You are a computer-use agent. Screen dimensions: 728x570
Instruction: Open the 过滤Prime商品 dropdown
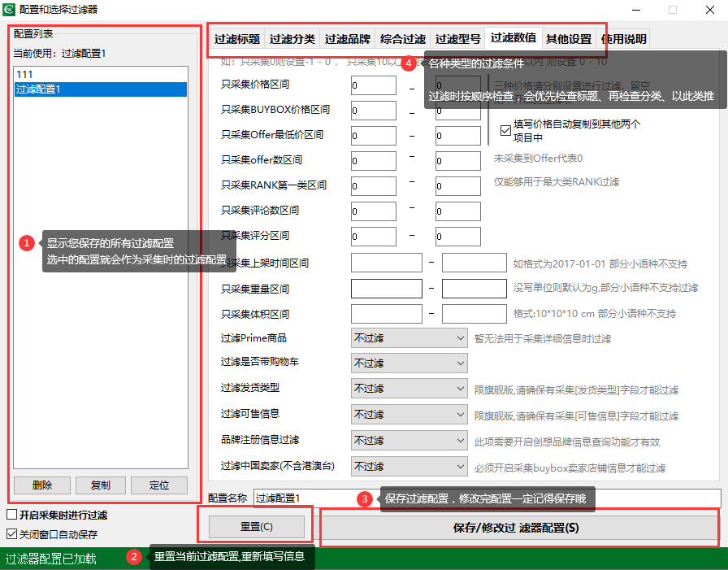point(409,337)
